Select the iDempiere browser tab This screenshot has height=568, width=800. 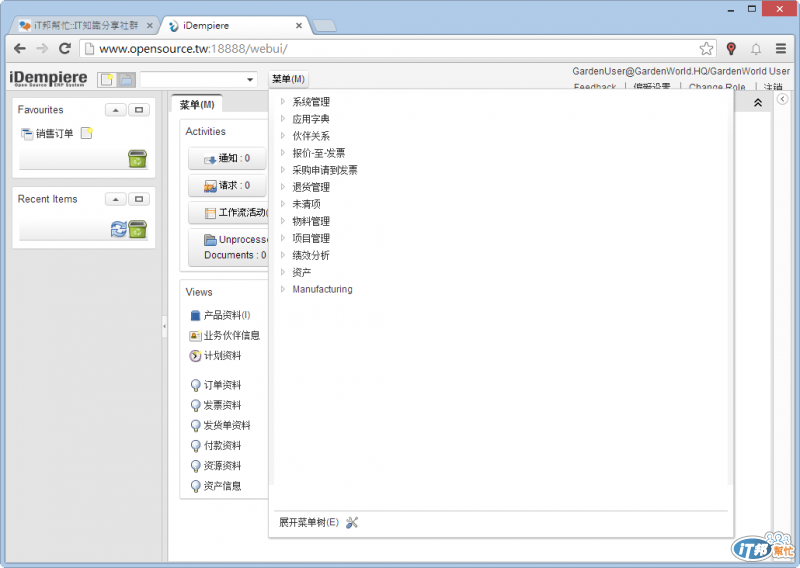click(235, 25)
